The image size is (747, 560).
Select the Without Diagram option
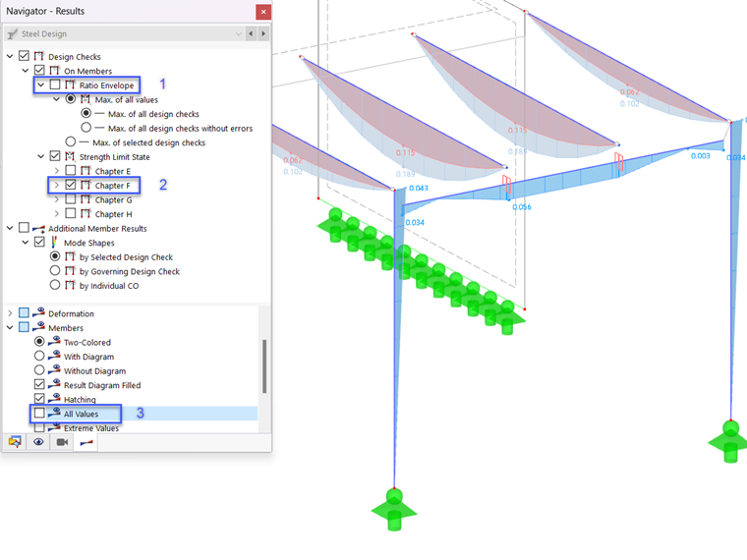pos(39,370)
